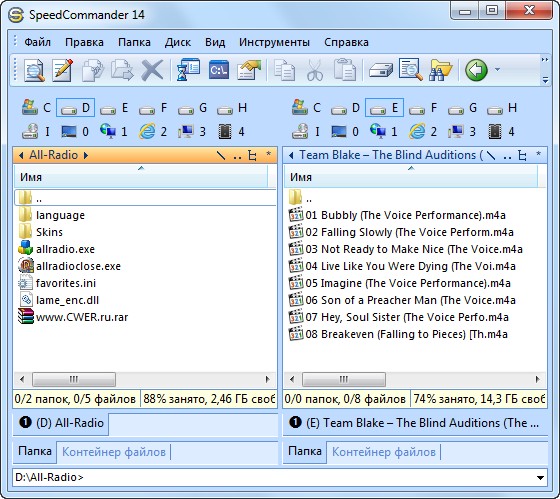Expand dropdown next to green back arrow
The height and width of the screenshot is (499, 560).
coord(497,70)
